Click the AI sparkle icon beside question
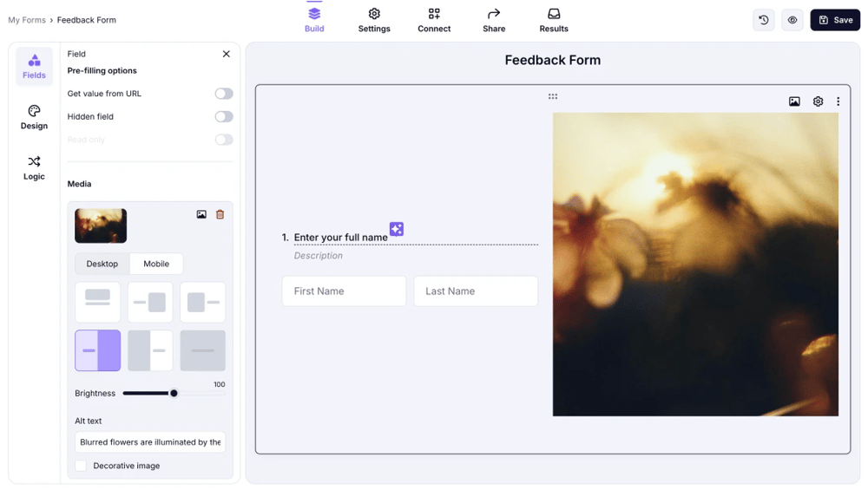 pyautogui.click(x=397, y=229)
